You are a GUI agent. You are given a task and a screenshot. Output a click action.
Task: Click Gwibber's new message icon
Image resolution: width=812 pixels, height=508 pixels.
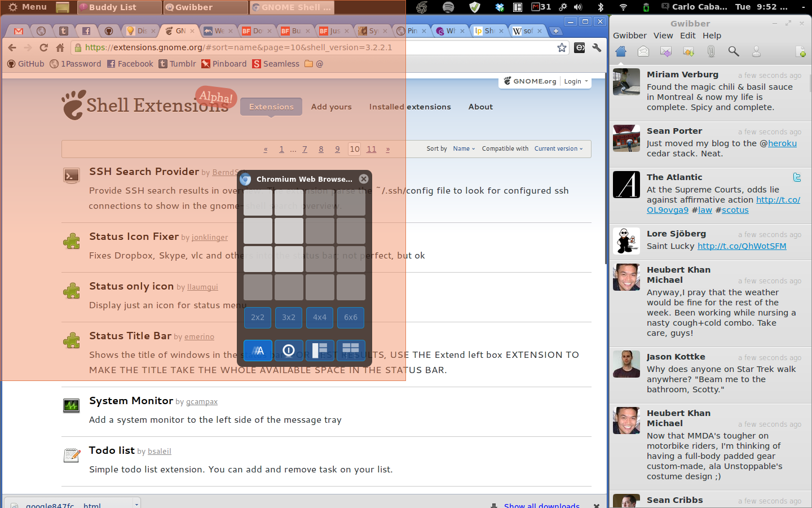(x=801, y=52)
